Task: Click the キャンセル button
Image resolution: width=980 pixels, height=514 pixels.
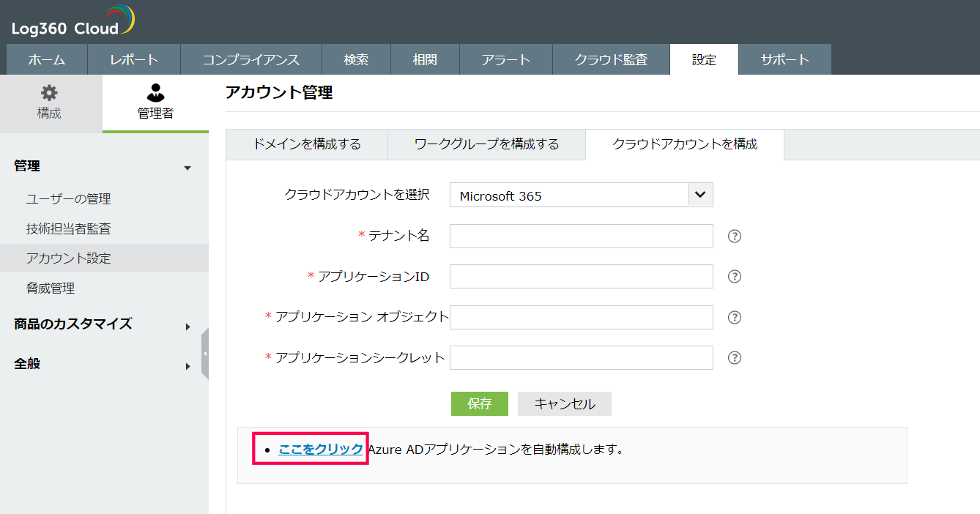Action: coord(564,403)
